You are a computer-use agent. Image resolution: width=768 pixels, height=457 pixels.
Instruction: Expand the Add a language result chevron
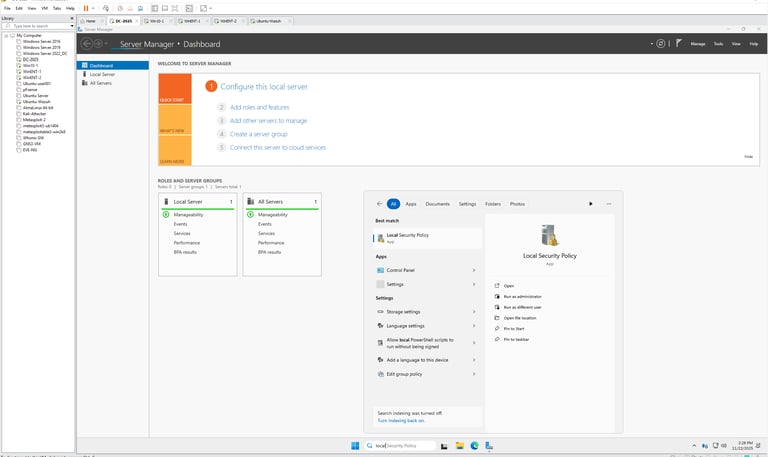[474, 360]
